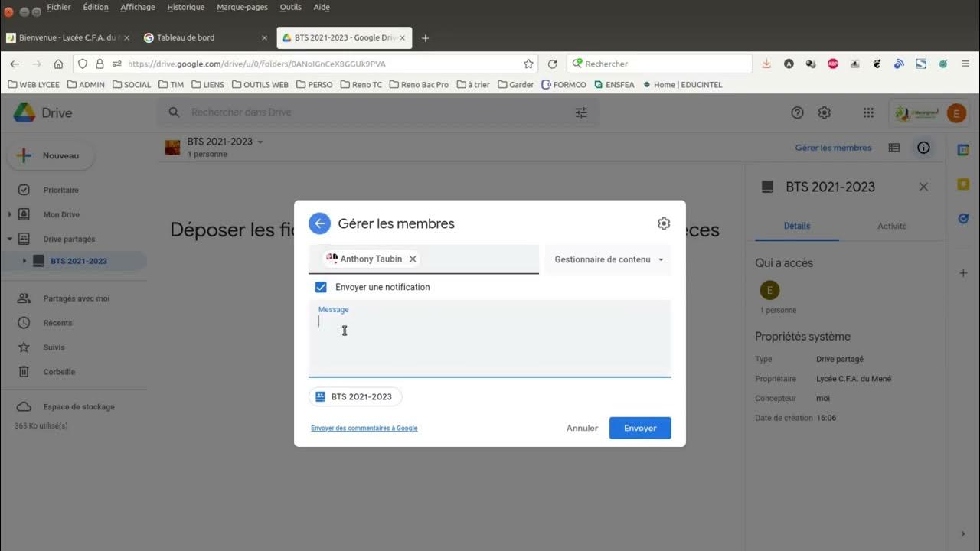Open the Outils menu
Screen dimensions: 980x551
tap(291, 7)
